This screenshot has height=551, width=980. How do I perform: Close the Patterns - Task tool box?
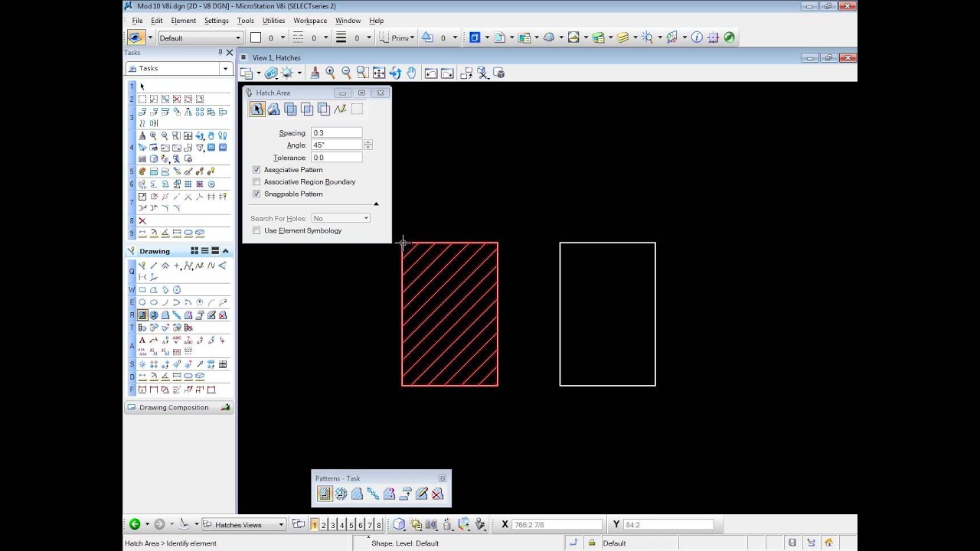442,478
